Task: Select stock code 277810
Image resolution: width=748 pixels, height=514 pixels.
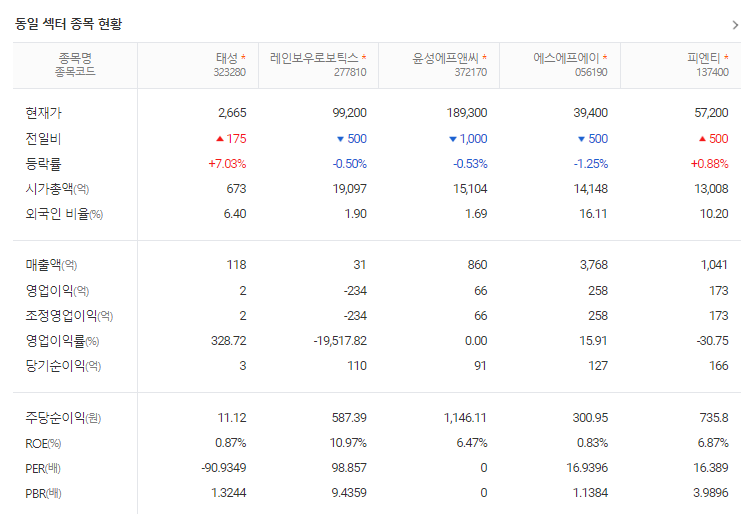Action: [x=350, y=72]
